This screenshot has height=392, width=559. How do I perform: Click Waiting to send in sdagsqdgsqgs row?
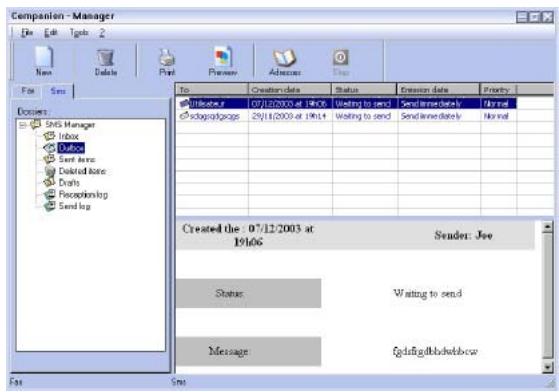coord(363,116)
